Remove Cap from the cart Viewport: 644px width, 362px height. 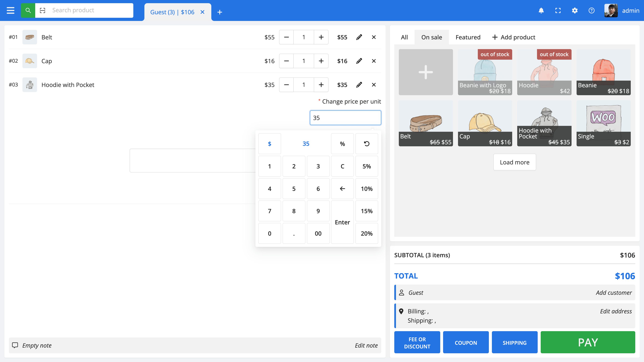point(374,61)
